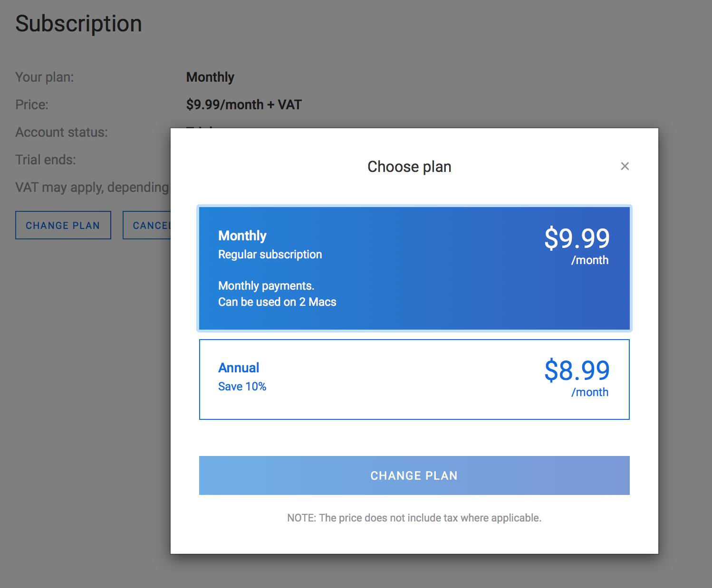Screen dimensions: 712x588
Task: Click the Choose plan heading
Action: 409,167
